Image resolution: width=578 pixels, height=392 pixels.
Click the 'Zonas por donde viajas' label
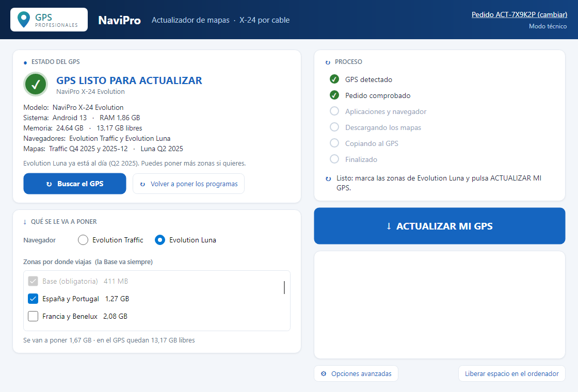pyautogui.click(x=88, y=262)
